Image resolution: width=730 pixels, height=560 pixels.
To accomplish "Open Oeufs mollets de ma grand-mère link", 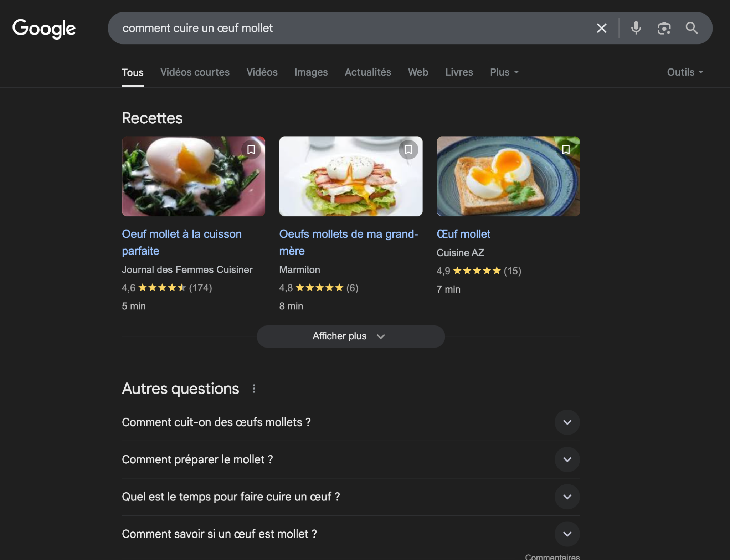I will [348, 242].
